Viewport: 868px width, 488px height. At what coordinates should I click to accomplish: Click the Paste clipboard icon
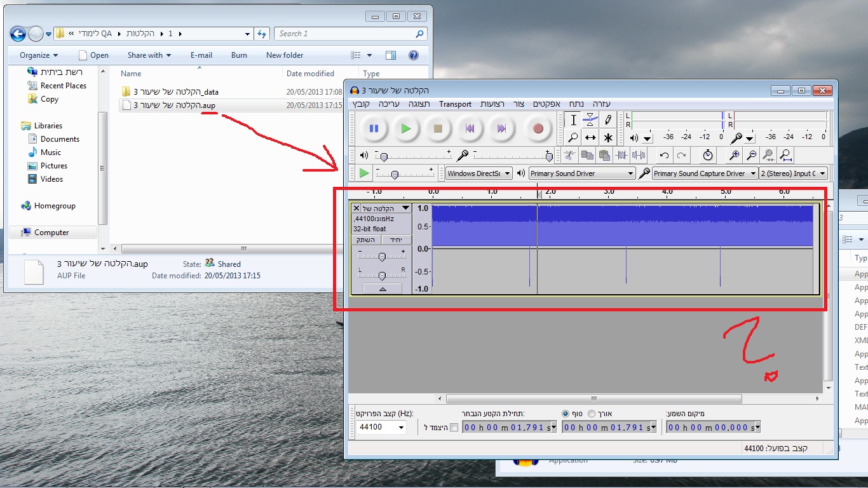pyautogui.click(x=604, y=155)
